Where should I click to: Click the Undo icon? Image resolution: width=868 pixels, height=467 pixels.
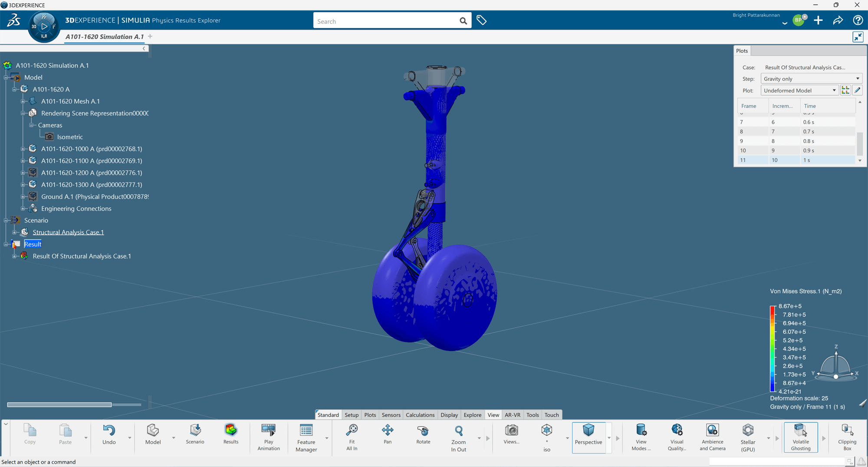(109, 430)
